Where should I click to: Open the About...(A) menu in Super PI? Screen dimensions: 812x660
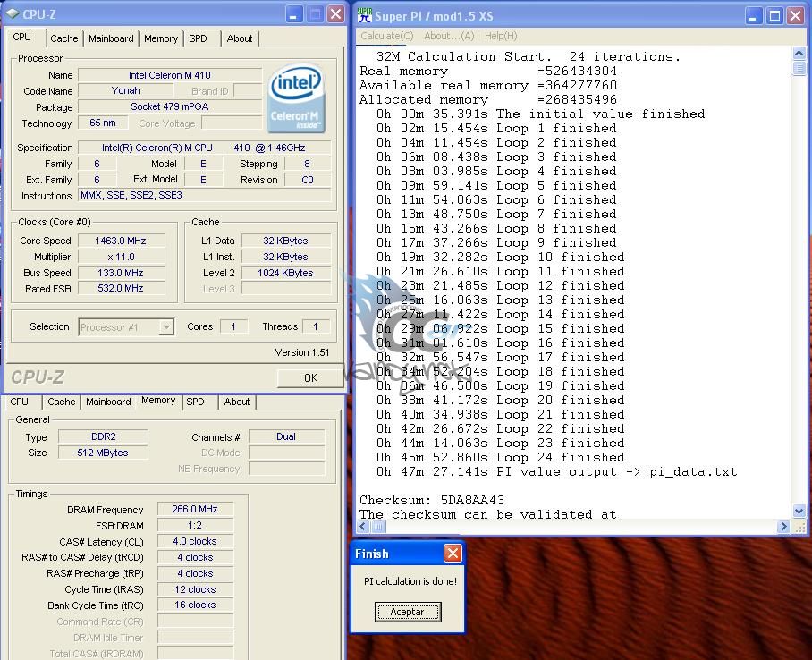[x=449, y=36]
